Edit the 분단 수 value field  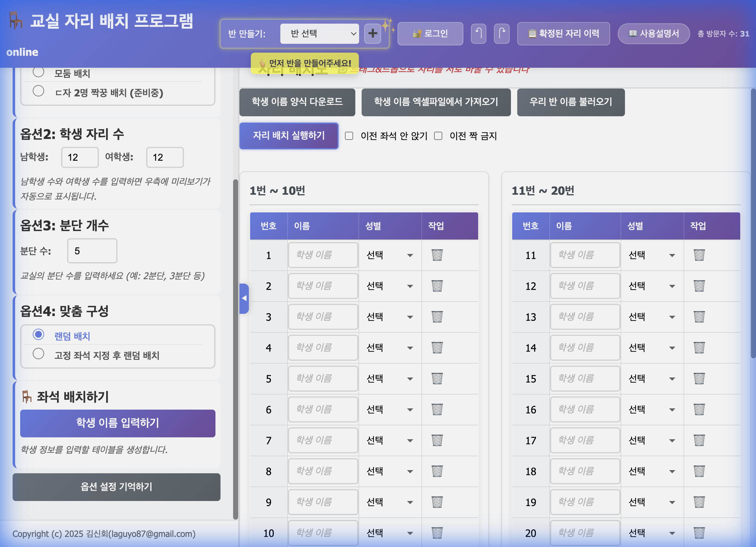pyautogui.click(x=92, y=251)
